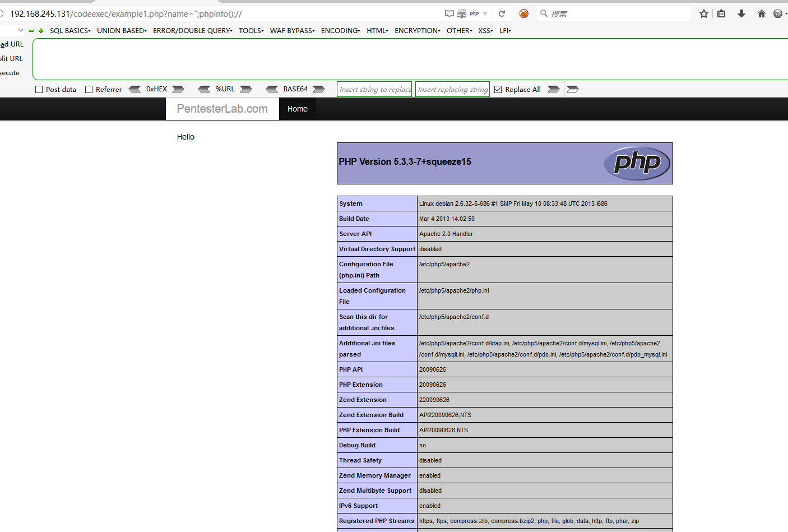Click the green minus HackBar icon
The height and width of the screenshot is (532, 788).
click(x=31, y=31)
